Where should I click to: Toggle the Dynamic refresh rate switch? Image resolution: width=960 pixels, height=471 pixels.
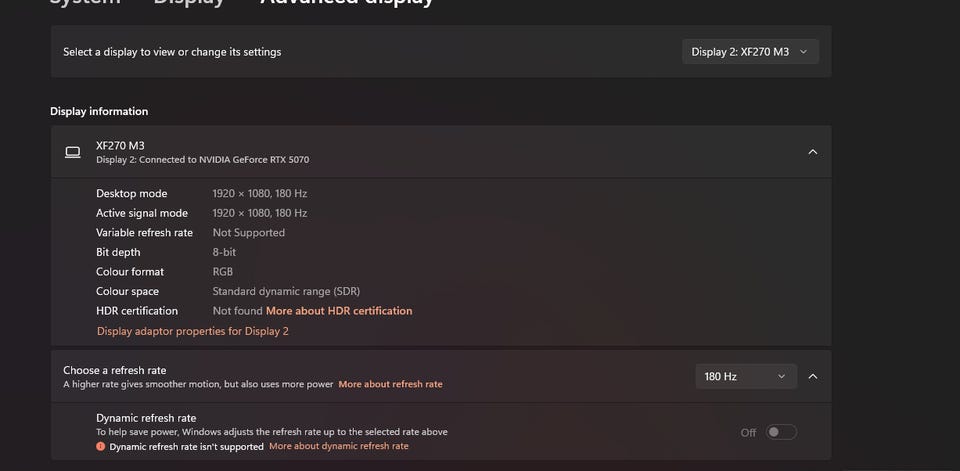pos(780,432)
